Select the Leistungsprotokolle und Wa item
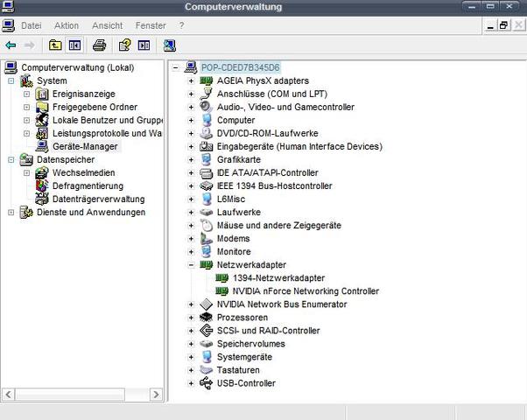527x420 pixels. coord(107,133)
